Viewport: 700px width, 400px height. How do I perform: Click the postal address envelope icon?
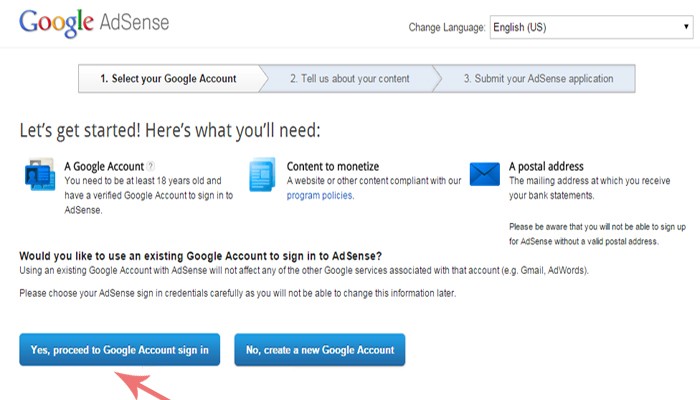485,175
